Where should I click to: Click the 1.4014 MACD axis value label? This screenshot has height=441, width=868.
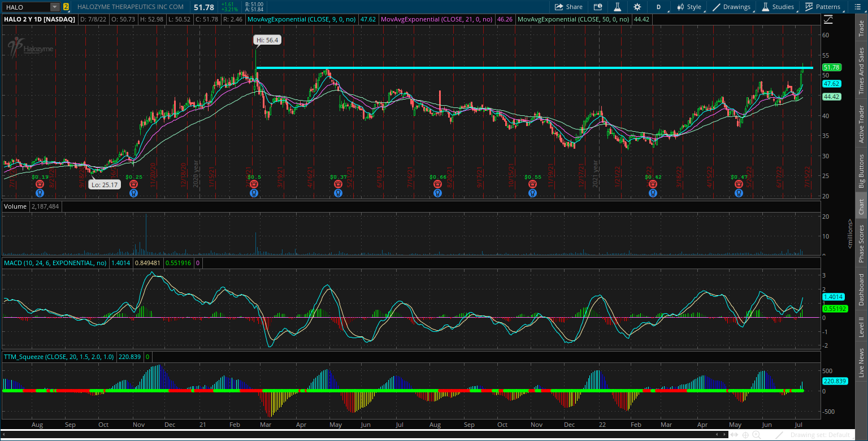(x=833, y=297)
